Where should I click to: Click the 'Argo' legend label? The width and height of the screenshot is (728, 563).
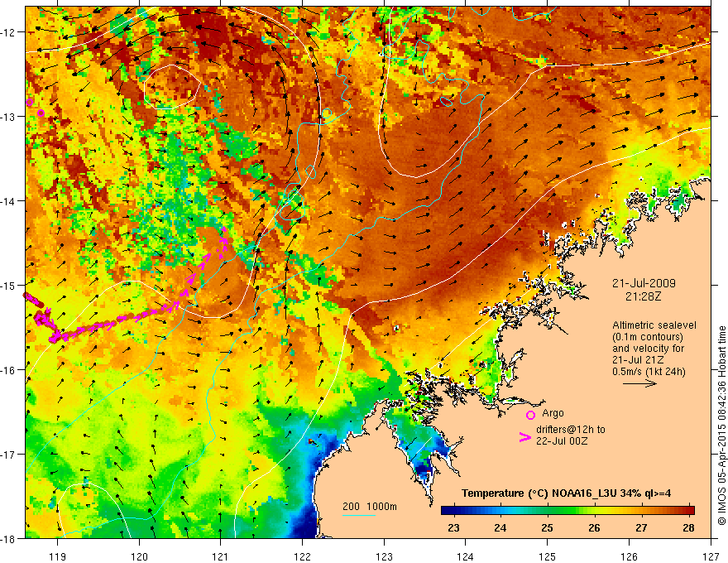coord(553,413)
